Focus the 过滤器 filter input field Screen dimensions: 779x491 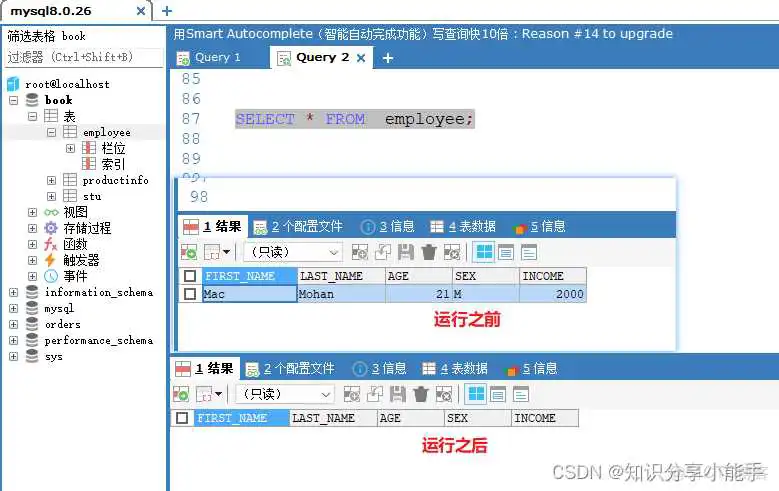(x=84, y=57)
